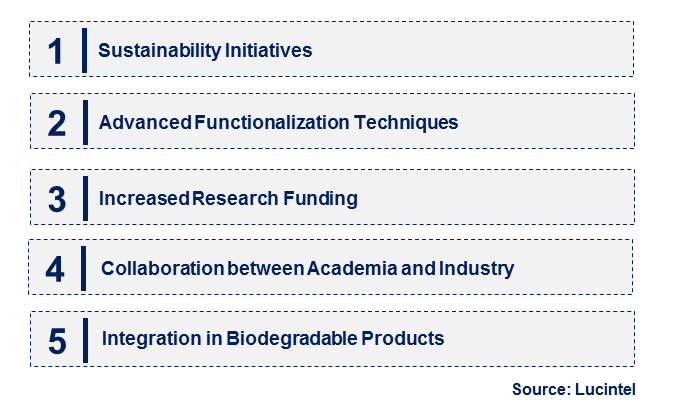This screenshot has height=420, width=679.
Task: Click the word Industry in row four
Action: [x=476, y=268]
